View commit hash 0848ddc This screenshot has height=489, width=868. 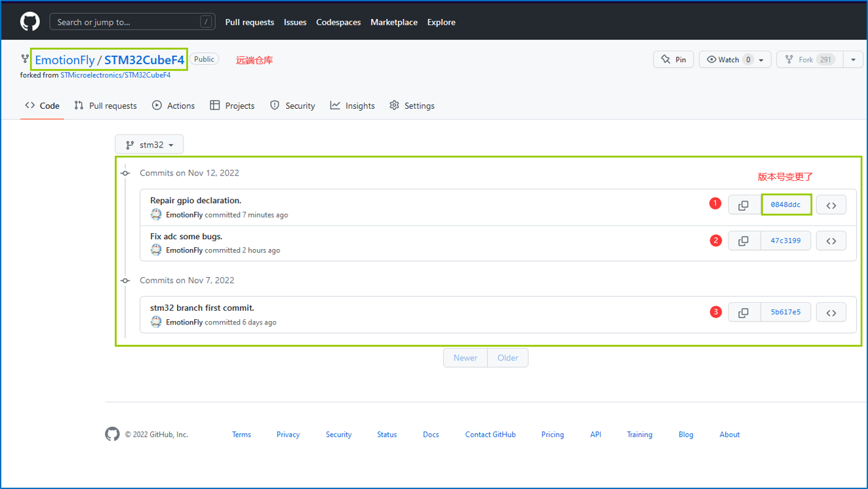click(785, 205)
